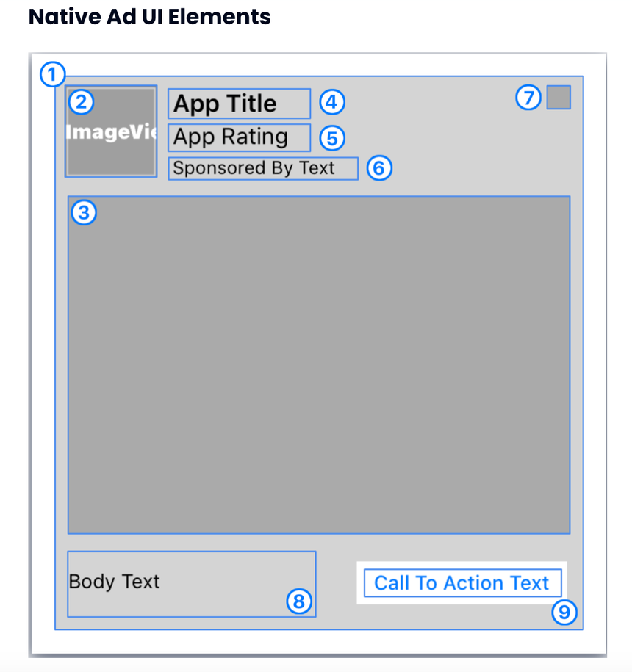Viewport: 632px width, 672px height.
Task: Click the large gray media view area
Action: click(319, 365)
